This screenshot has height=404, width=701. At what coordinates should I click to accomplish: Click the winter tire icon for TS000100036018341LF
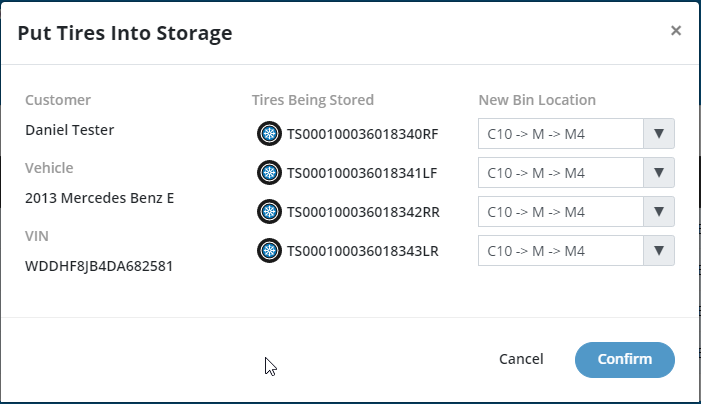[269, 172]
